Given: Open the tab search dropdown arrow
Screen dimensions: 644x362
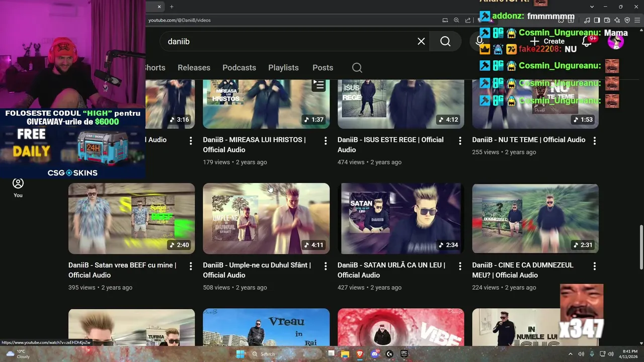Looking at the screenshot, I should click(592, 7).
